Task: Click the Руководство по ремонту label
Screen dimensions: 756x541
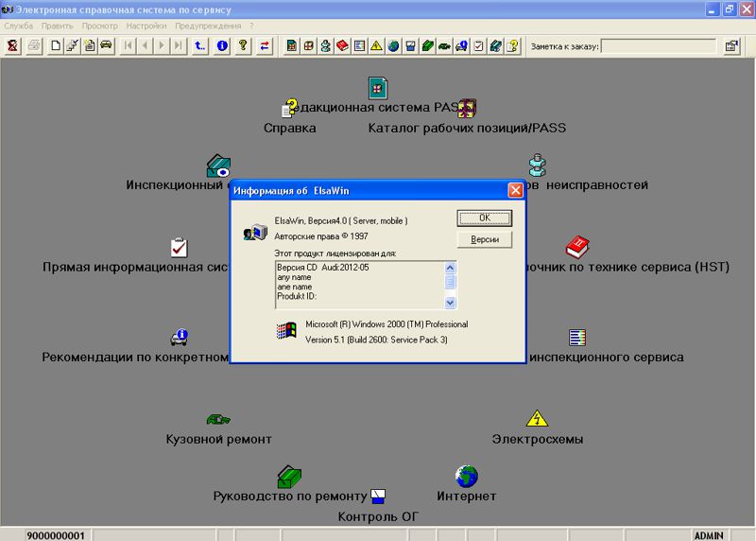Action: coord(290,496)
